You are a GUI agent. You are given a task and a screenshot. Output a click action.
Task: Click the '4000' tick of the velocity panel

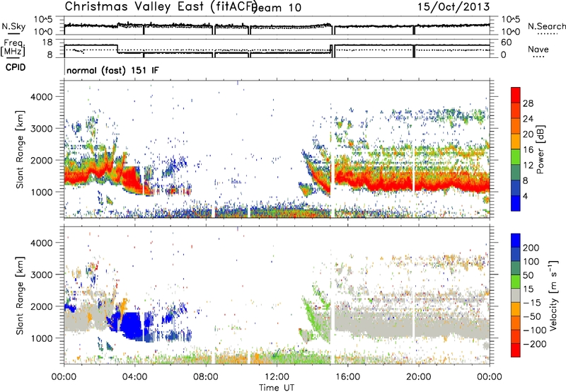tap(41, 243)
